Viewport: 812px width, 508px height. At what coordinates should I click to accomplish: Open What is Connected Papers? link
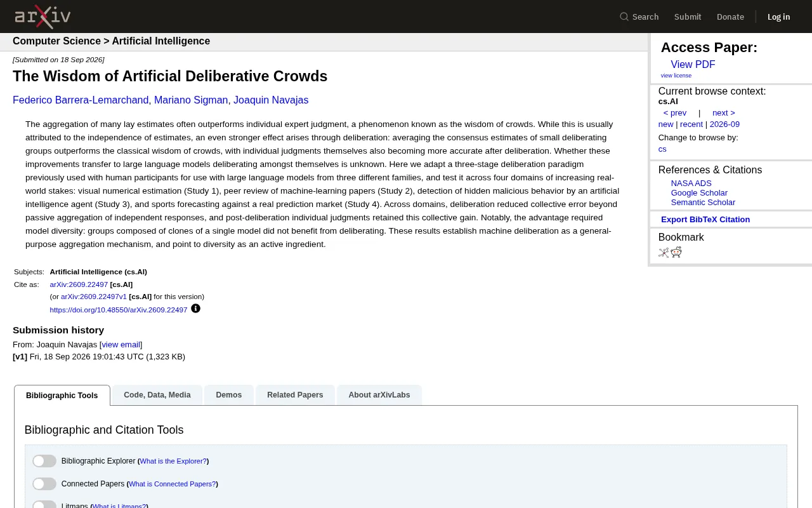pyautogui.click(x=172, y=484)
